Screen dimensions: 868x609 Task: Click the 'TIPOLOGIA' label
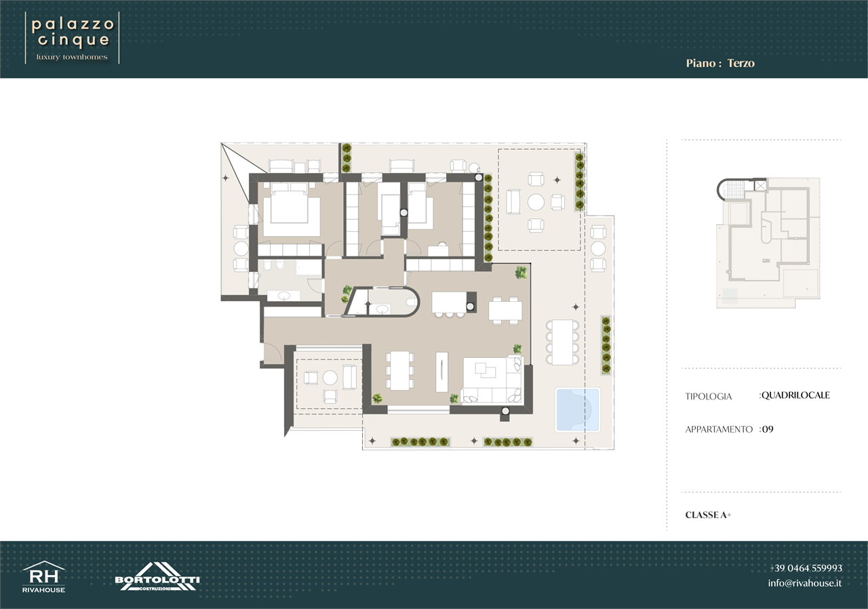[x=709, y=396]
